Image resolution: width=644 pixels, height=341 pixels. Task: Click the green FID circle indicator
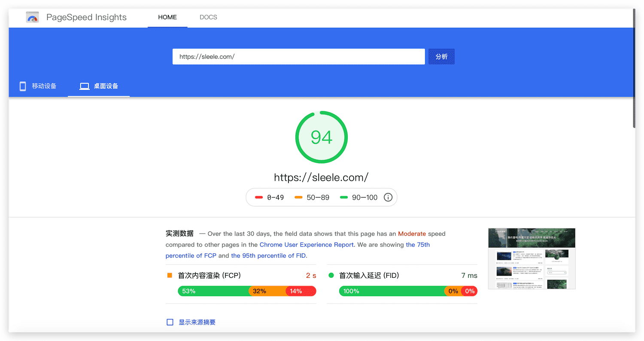point(331,275)
